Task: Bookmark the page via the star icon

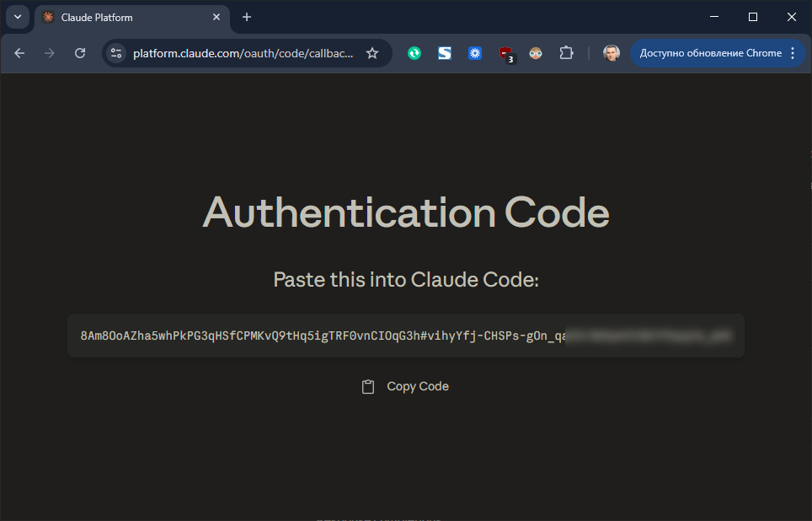Action: click(x=372, y=52)
